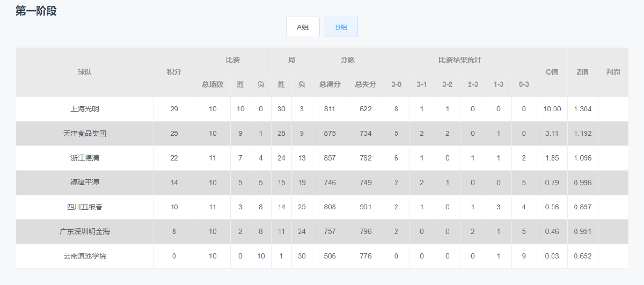
Task: Click the C值 column header
Action: (552, 72)
